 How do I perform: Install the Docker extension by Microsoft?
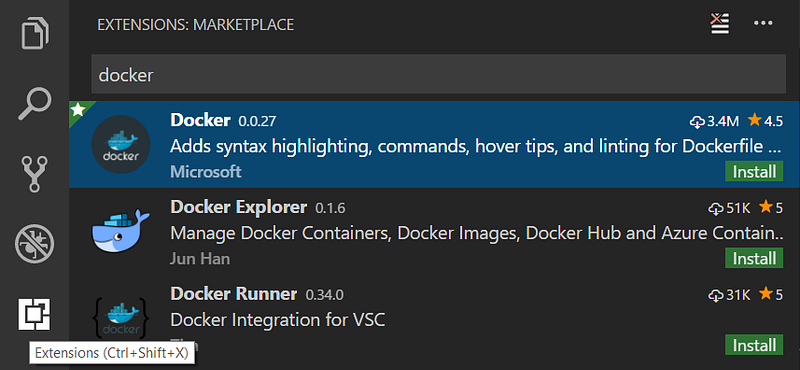point(754,171)
